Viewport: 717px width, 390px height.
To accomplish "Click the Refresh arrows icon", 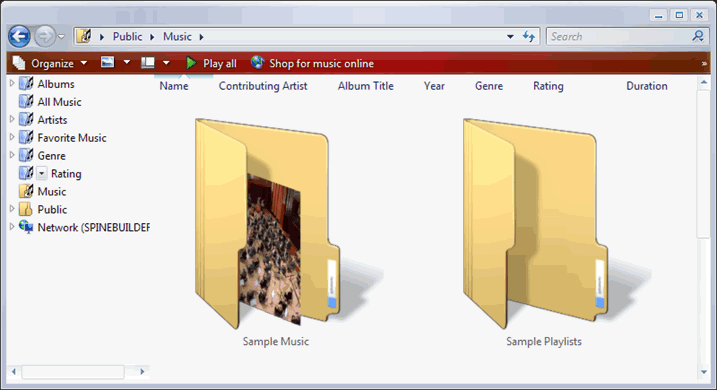I will (529, 37).
